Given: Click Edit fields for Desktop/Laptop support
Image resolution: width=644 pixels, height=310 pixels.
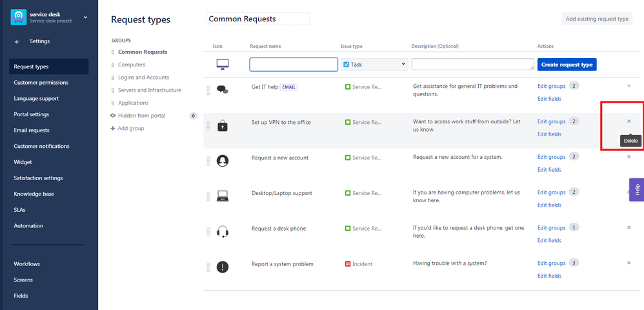Looking at the screenshot, I should tap(550, 205).
